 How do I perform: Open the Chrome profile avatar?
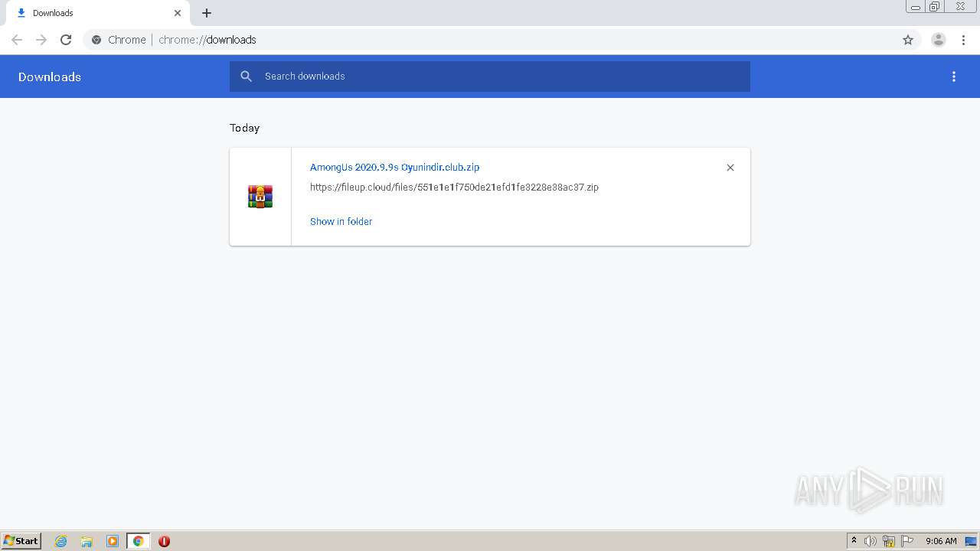[x=939, y=40]
